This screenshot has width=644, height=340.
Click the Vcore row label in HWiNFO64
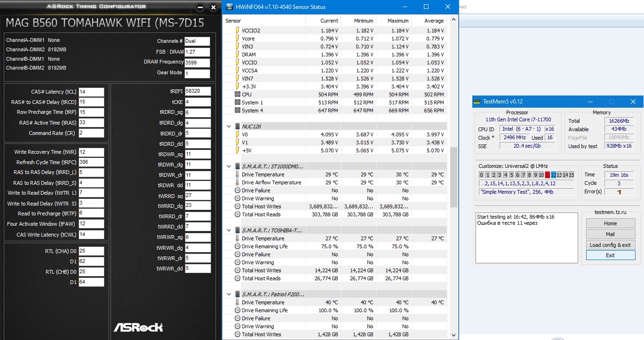248,39
